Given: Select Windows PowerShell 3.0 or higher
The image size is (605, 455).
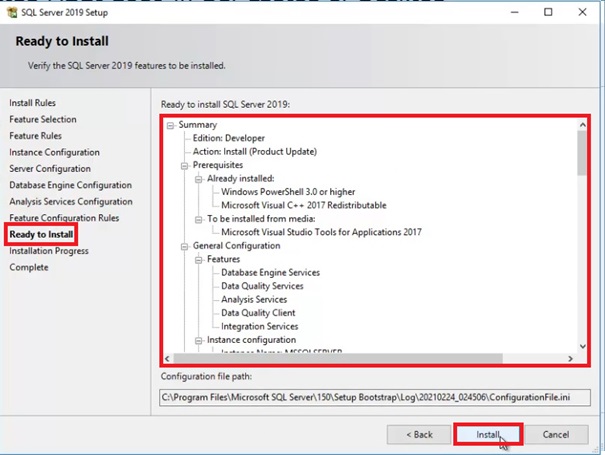Looking at the screenshot, I should point(288,192).
